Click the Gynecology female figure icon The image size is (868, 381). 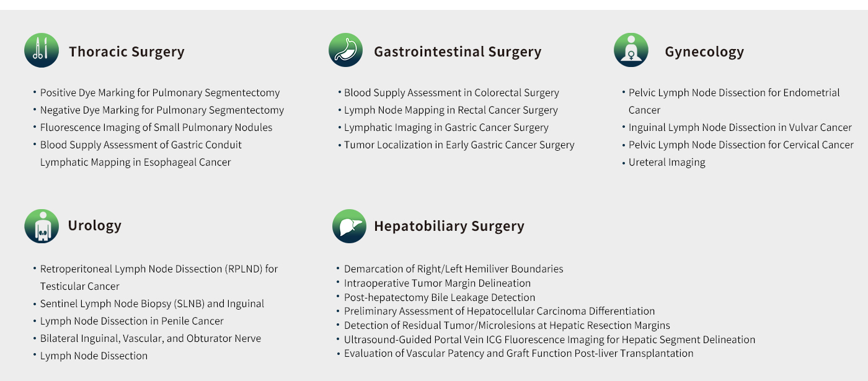click(x=631, y=50)
